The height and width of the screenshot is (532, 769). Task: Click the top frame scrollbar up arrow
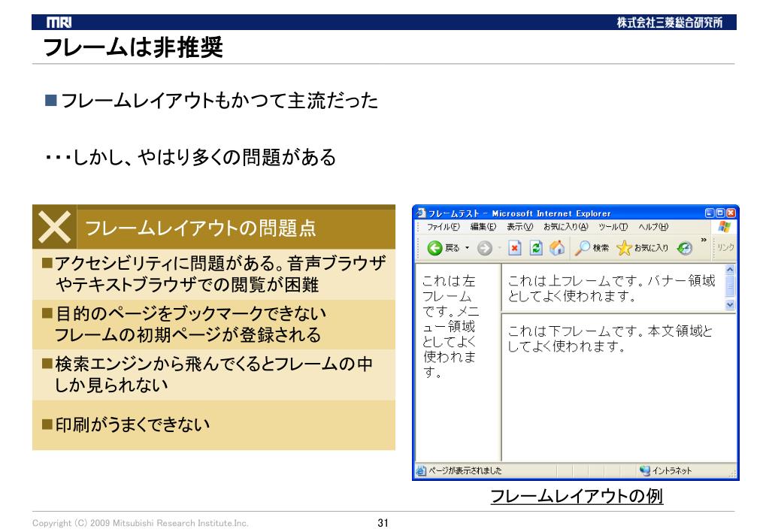tap(730, 270)
